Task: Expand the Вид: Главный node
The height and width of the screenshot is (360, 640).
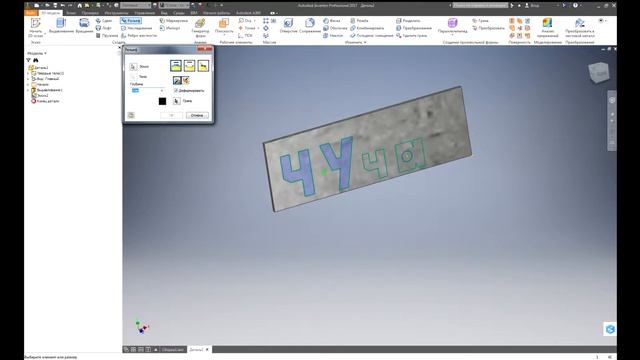Action: click(29, 79)
